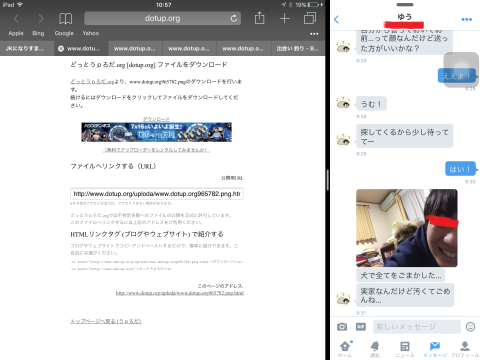Switch to the JKになります tab
The height and width of the screenshot is (360, 480).
[x=27, y=49]
